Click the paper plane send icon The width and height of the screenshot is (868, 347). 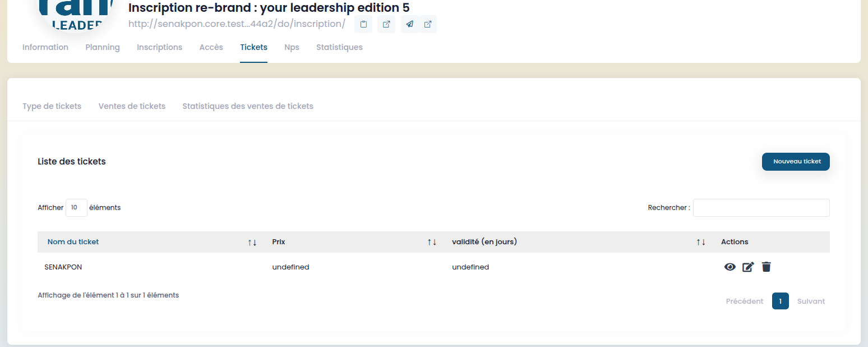point(410,24)
